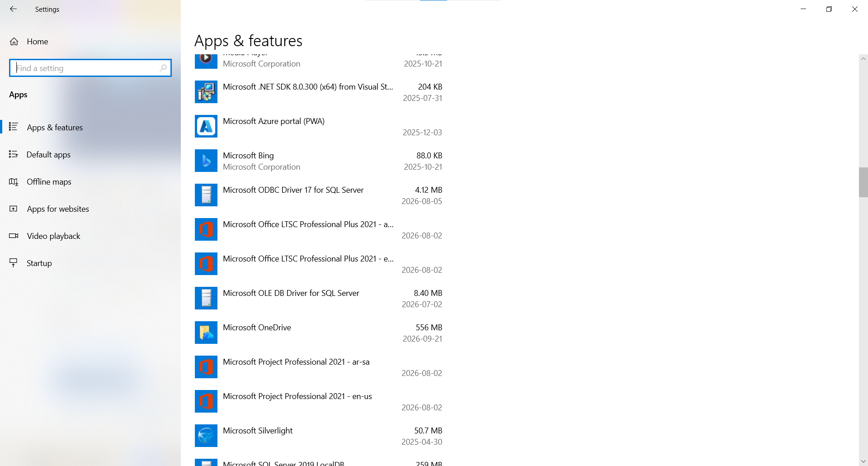This screenshot has height=466, width=868.
Task: Click the scrollbar down arrow
Action: coord(863,461)
